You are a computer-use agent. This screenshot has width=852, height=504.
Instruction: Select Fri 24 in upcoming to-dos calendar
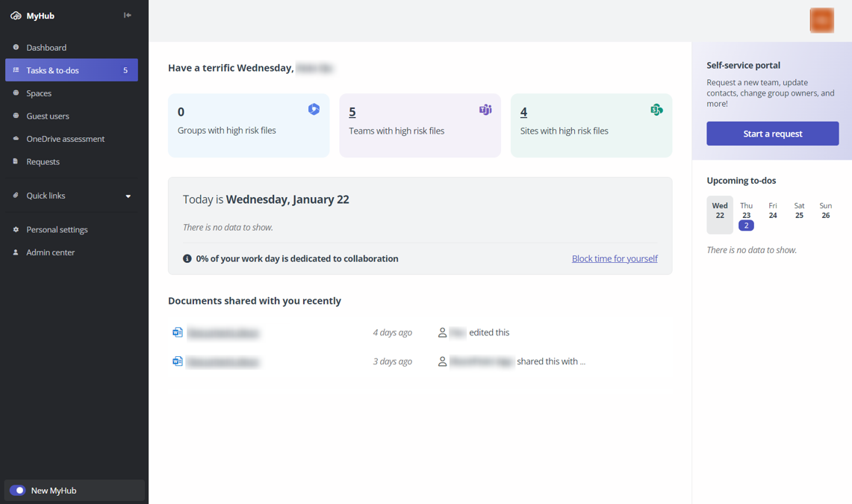(773, 211)
